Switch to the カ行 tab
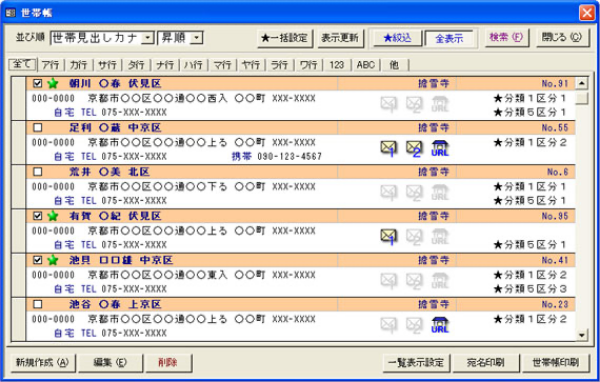The height and width of the screenshot is (382, 600). (78, 65)
